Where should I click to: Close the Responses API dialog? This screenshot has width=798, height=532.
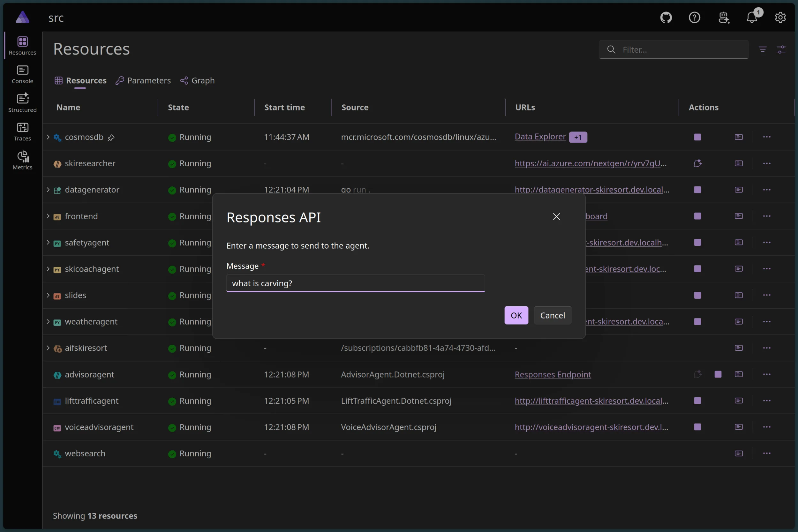click(556, 217)
